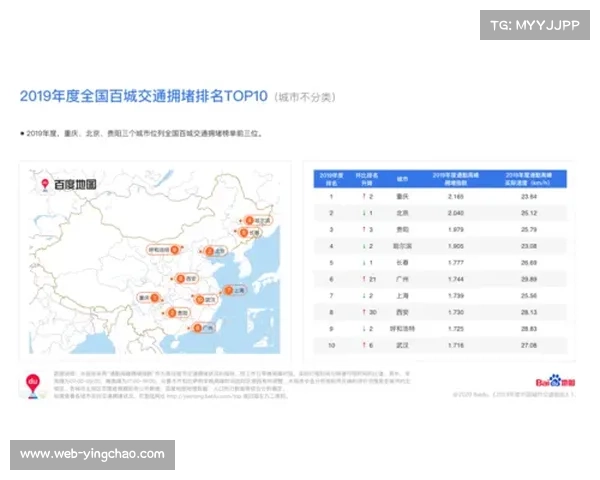Click the congestion index value 2.165
The image size is (600, 480).
coord(456,196)
